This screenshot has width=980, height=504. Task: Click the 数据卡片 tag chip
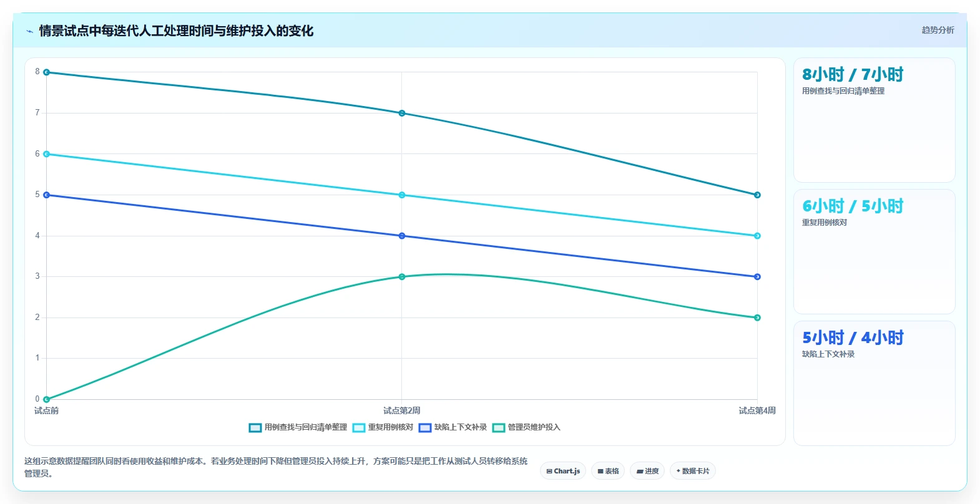pyautogui.click(x=693, y=471)
